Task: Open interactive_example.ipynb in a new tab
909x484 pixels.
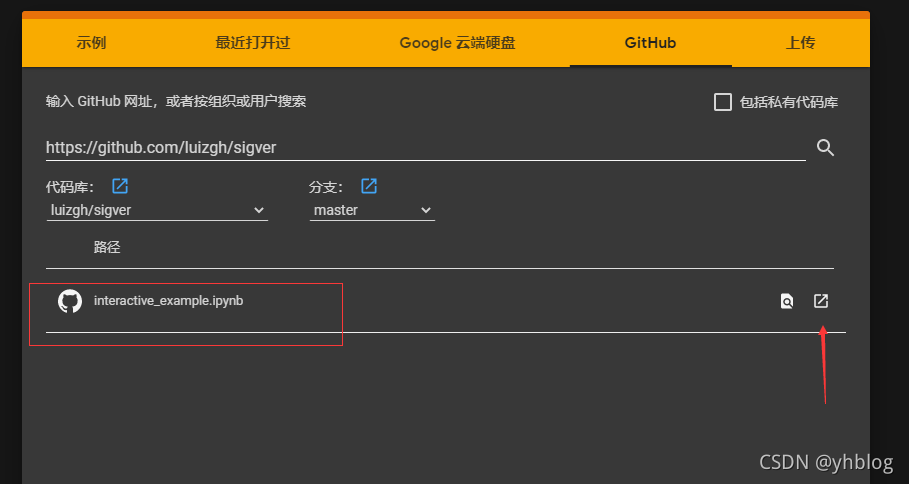Action: tap(821, 301)
